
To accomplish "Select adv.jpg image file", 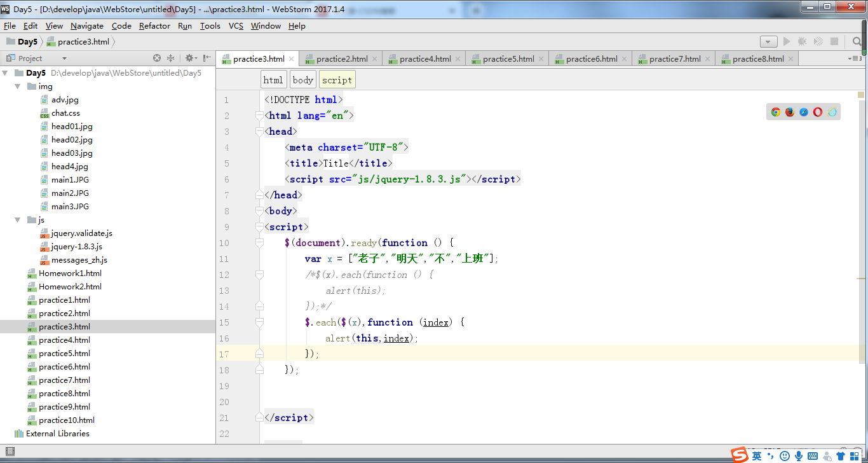I will pos(65,100).
